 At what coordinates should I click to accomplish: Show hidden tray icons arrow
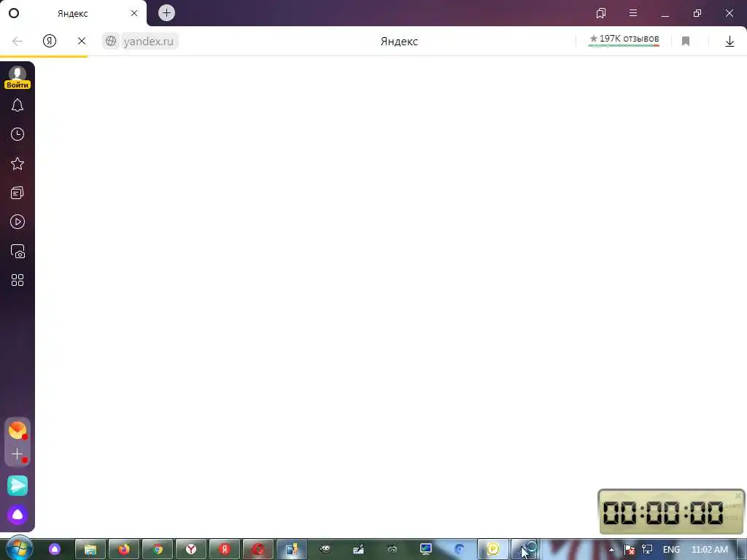coord(611,550)
